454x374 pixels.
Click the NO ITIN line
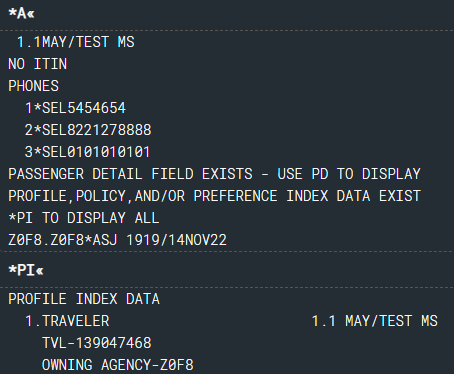click(38, 64)
